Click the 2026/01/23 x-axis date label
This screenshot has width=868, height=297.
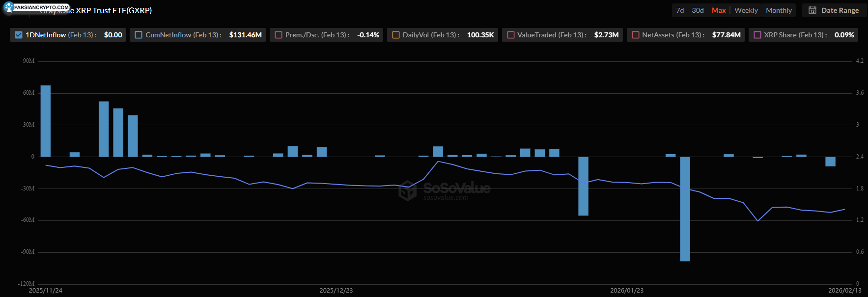pyautogui.click(x=627, y=291)
